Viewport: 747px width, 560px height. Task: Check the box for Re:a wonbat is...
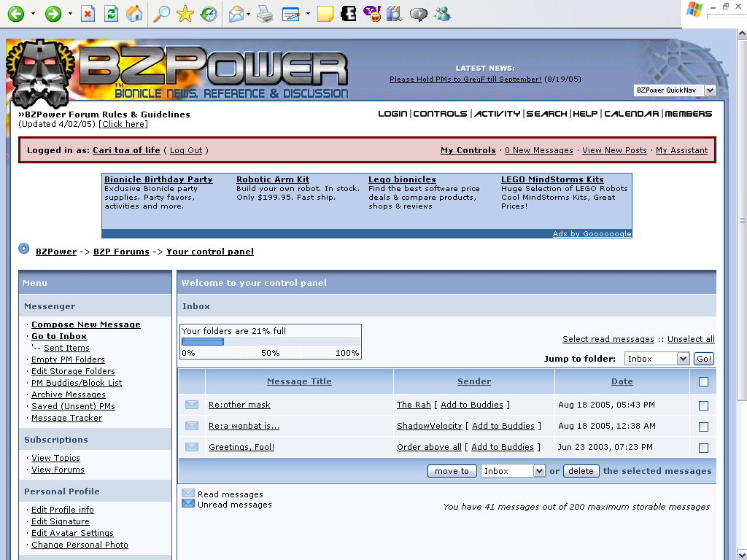(x=703, y=427)
